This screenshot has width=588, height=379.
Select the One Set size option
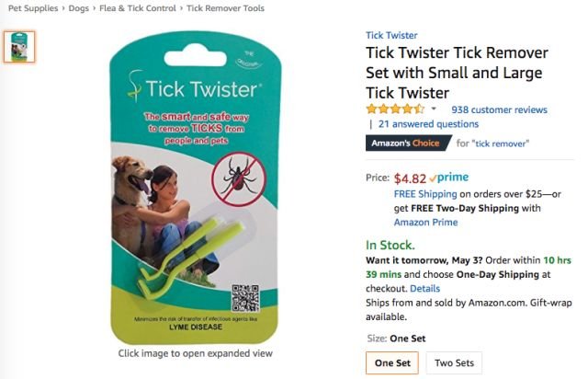click(x=392, y=362)
